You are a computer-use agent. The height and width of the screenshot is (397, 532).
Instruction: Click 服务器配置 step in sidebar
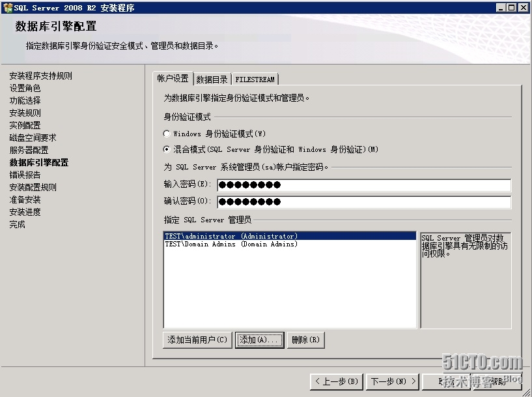29,150
